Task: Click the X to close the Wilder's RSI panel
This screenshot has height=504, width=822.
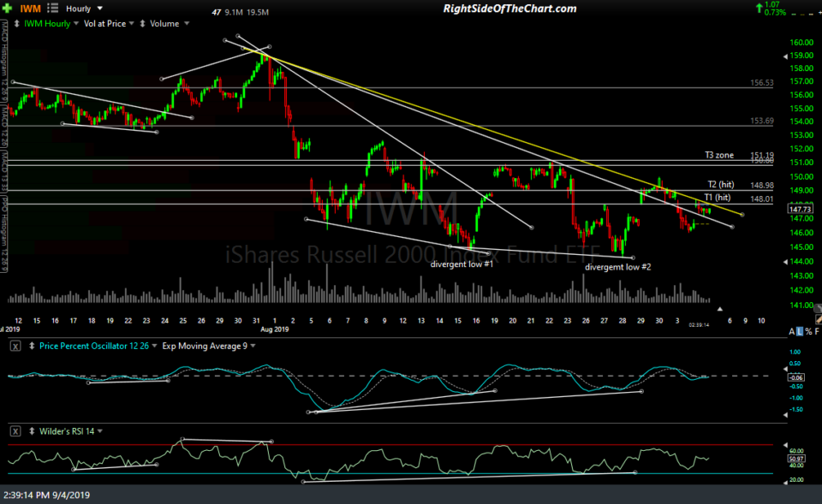Action: (15, 431)
